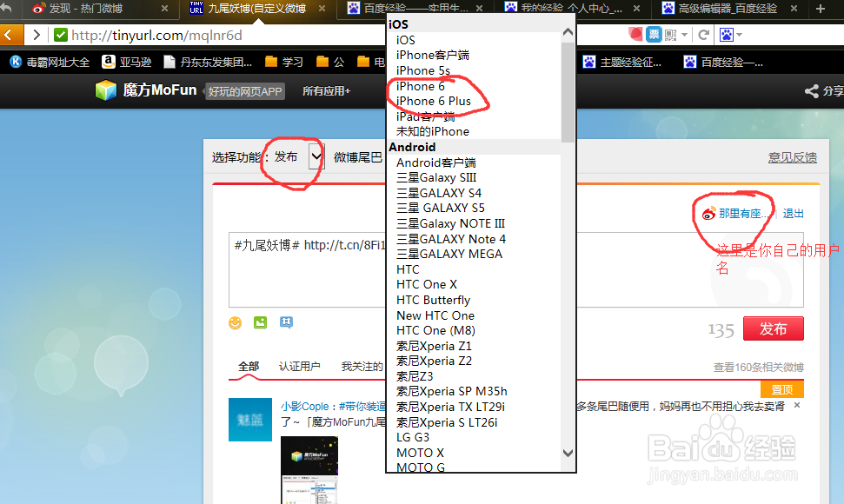Click the tail list scrollbar thumb
Image resolution: width=844 pixels, height=504 pixels.
pos(568,91)
